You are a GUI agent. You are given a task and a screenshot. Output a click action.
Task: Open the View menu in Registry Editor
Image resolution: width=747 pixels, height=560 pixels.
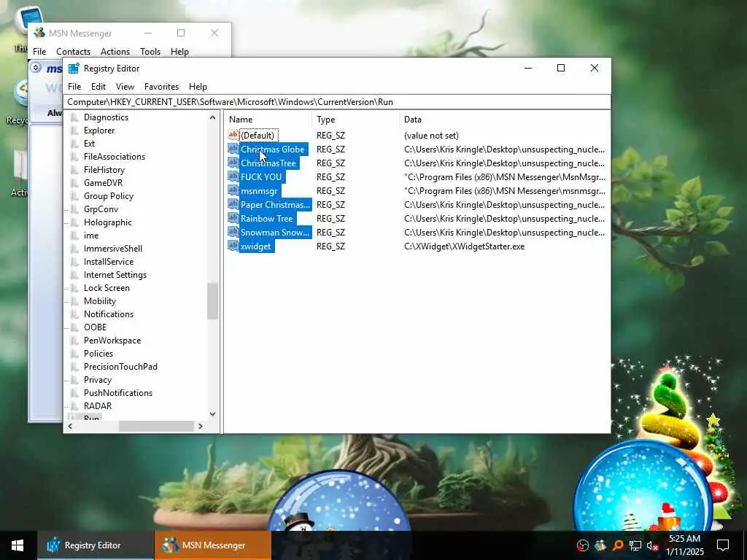(125, 87)
